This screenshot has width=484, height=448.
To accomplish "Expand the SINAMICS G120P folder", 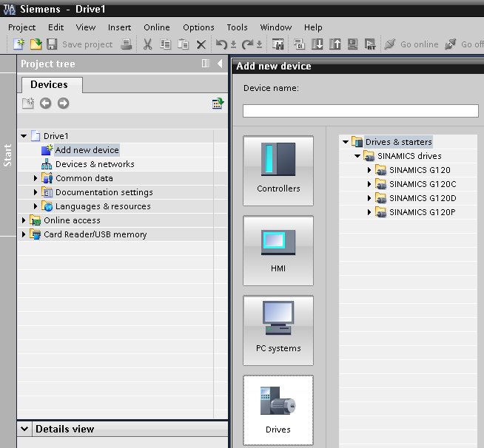I will tap(369, 212).
